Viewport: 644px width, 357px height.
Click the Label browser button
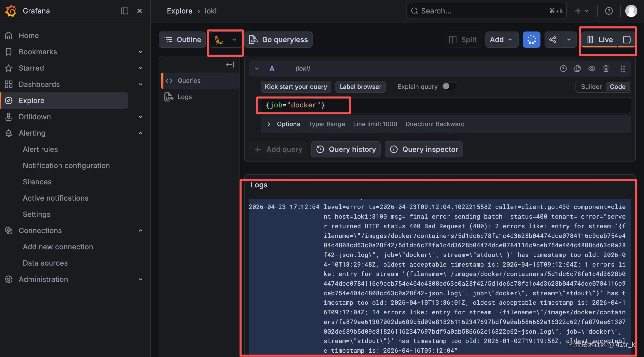pos(360,87)
